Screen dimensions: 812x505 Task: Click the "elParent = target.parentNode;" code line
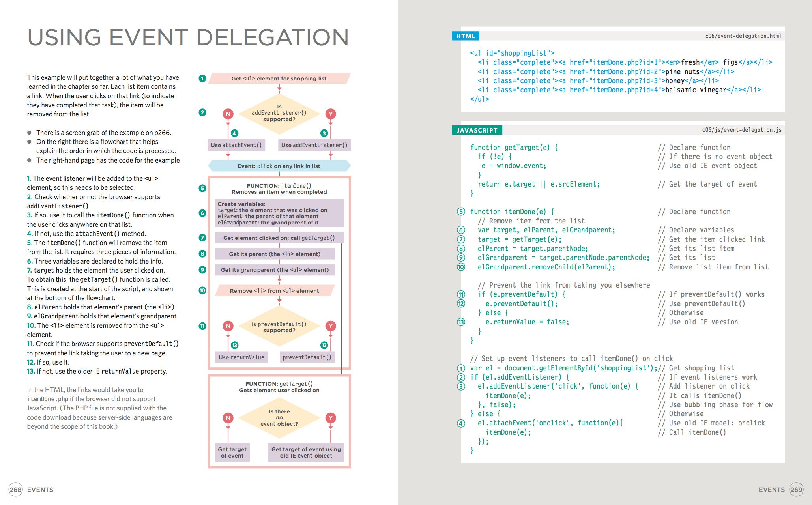click(533, 249)
